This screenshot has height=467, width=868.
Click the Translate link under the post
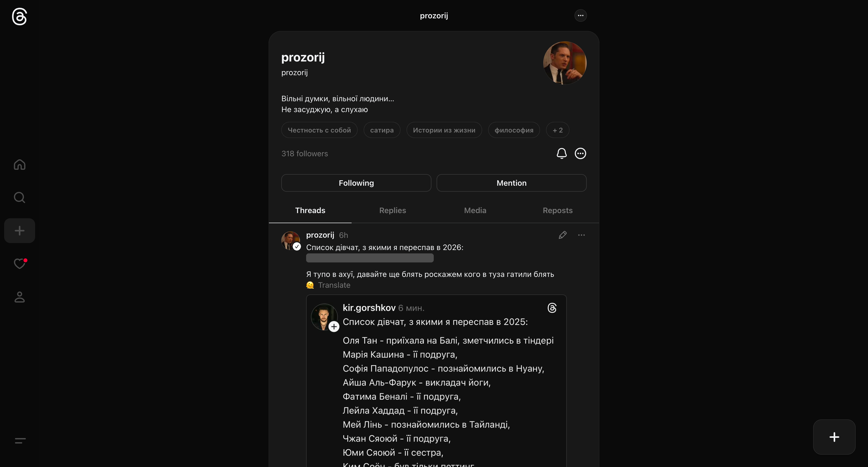tap(334, 285)
